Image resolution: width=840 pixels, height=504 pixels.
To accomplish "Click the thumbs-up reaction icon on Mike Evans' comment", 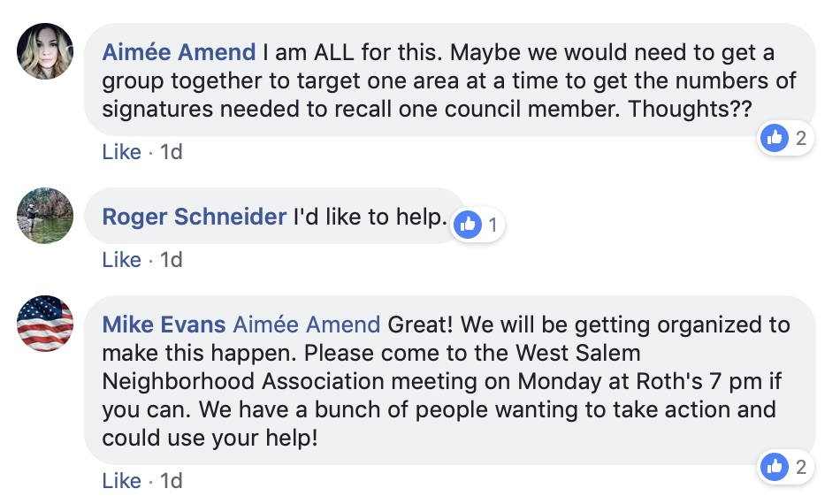I will 775,467.
